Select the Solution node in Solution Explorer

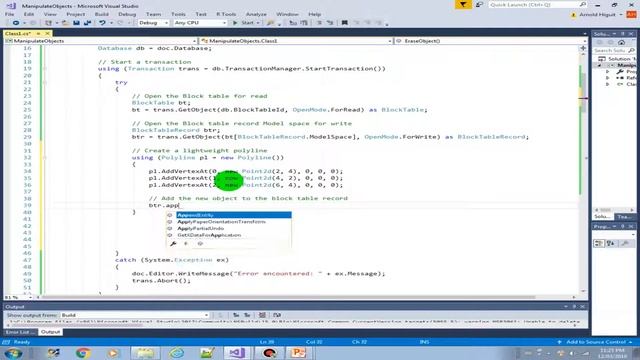(618, 59)
